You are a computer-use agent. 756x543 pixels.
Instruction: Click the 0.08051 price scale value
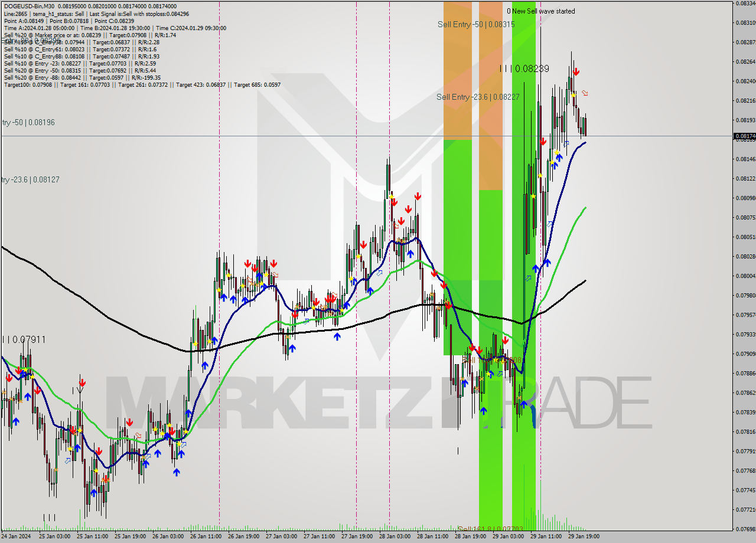(x=745, y=237)
